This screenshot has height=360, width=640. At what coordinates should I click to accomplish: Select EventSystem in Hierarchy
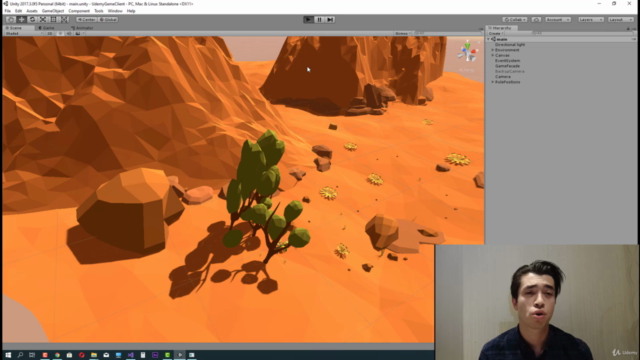[507, 60]
